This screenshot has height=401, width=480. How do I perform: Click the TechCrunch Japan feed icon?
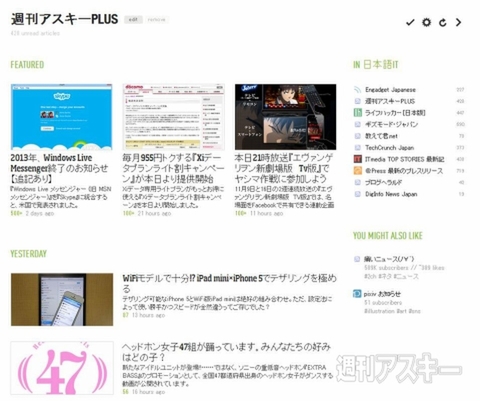click(357, 148)
